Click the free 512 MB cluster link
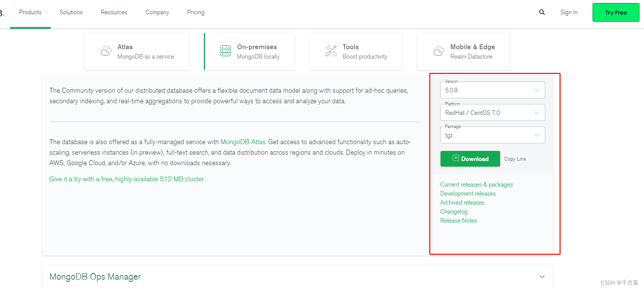The image size is (644, 289). [x=127, y=179]
